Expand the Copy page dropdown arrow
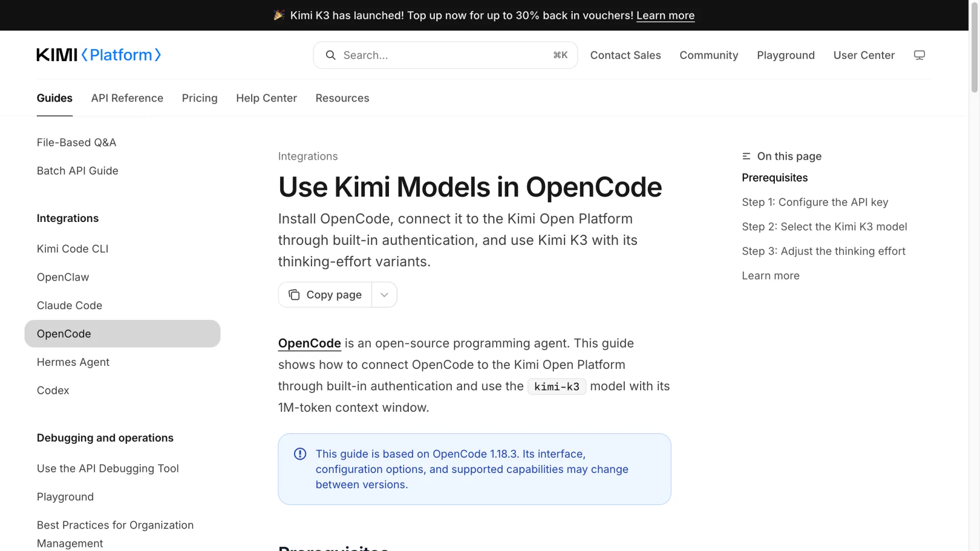The image size is (980, 551). [384, 295]
